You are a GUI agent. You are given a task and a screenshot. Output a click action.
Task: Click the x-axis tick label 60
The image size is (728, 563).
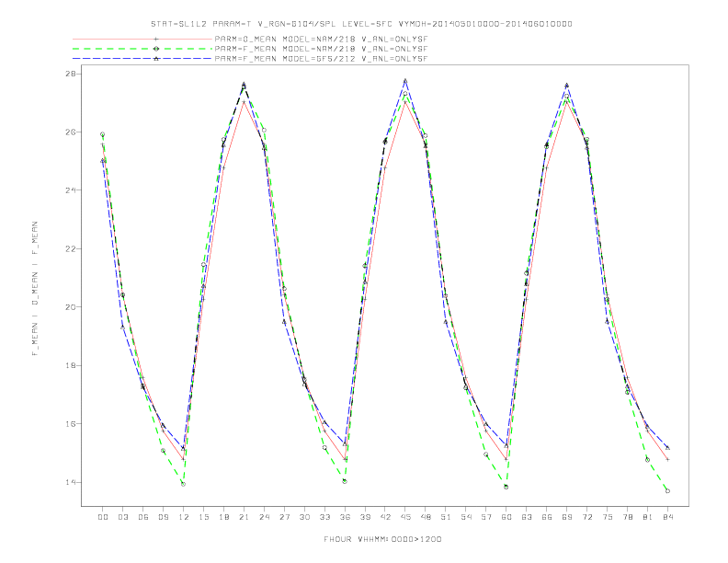click(506, 517)
